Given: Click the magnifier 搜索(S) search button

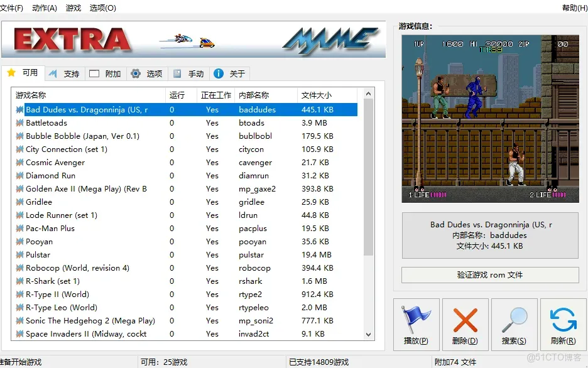Looking at the screenshot, I should coord(514,325).
